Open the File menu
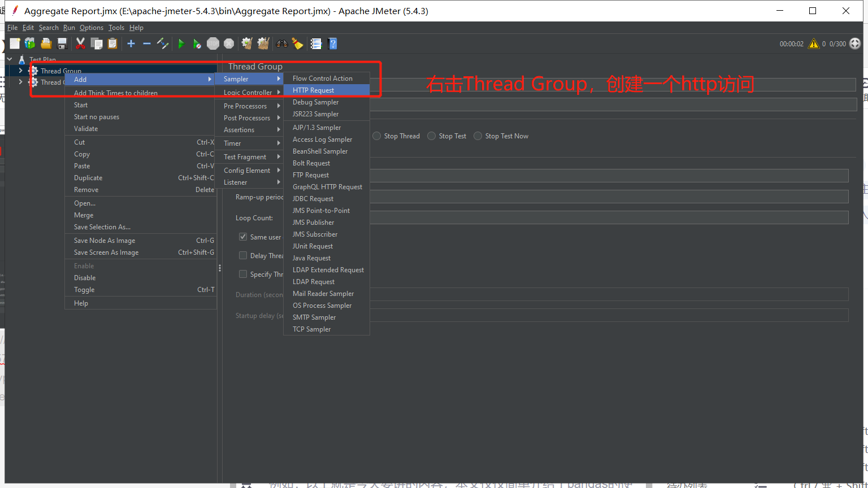 (12, 28)
